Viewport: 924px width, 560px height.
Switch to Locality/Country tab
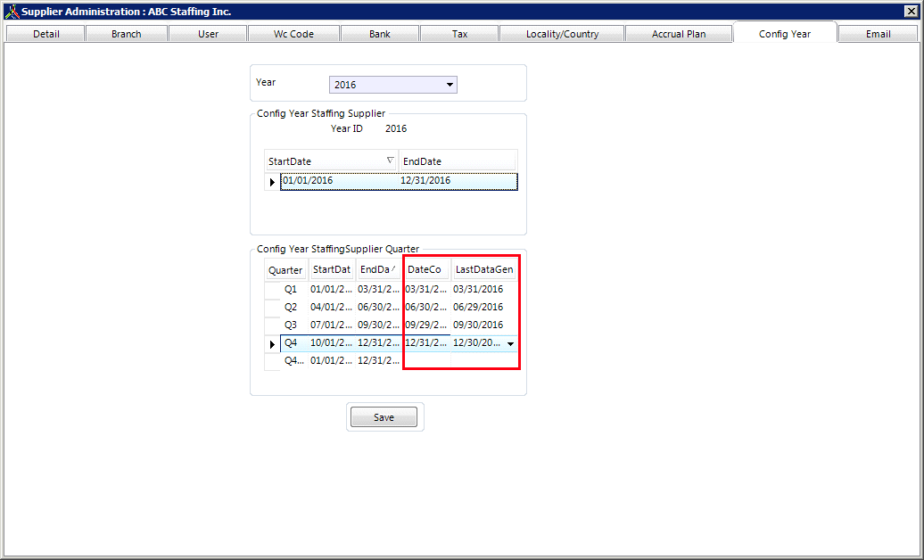pos(562,34)
